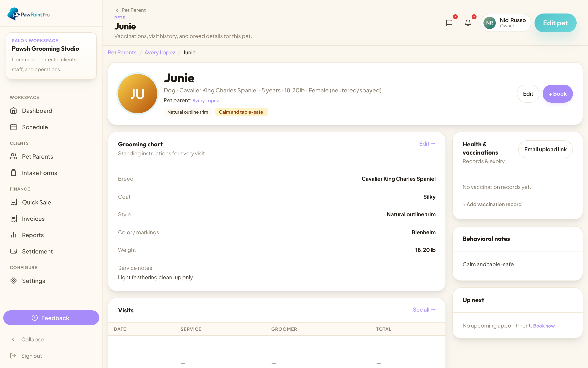Click Light feathering clean-up only note

tap(156, 277)
